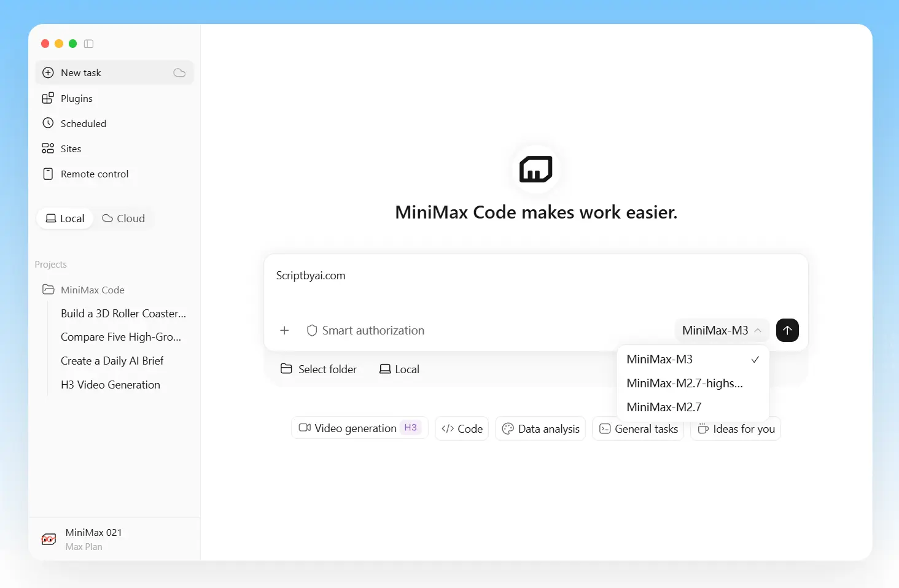The width and height of the screenshot is (899, 588).
Task: Click the Remote control phone icon
Action: point(48,174)
